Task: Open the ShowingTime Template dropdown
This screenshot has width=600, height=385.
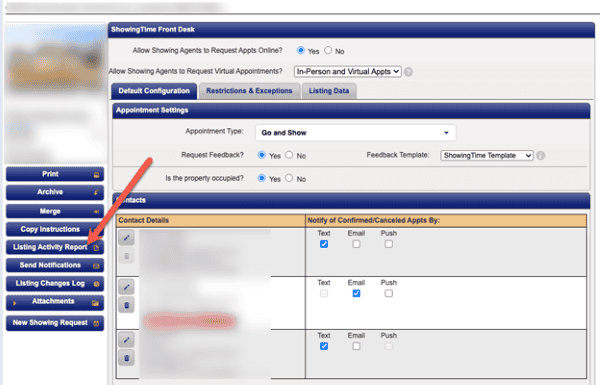Action: point(487,155)
